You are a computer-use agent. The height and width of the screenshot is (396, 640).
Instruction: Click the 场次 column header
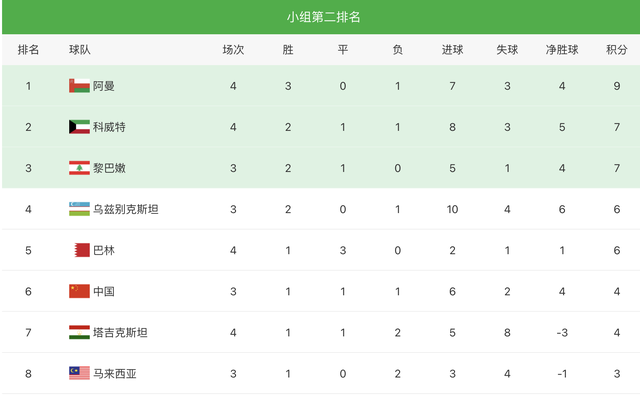[x=233, y=50]
